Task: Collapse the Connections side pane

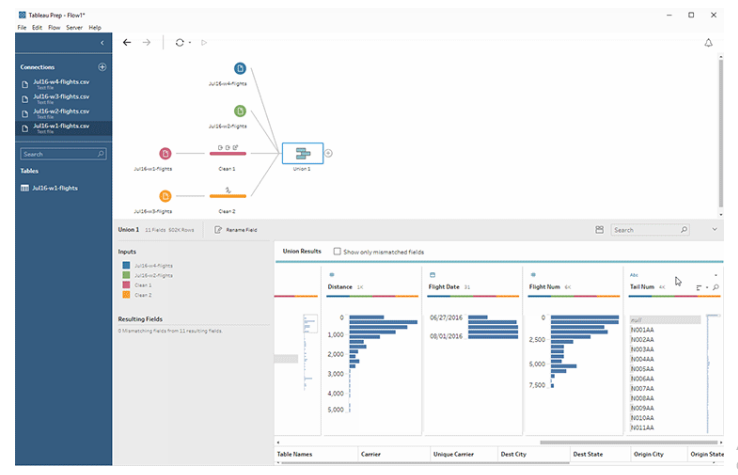Action: click(102, 43)
